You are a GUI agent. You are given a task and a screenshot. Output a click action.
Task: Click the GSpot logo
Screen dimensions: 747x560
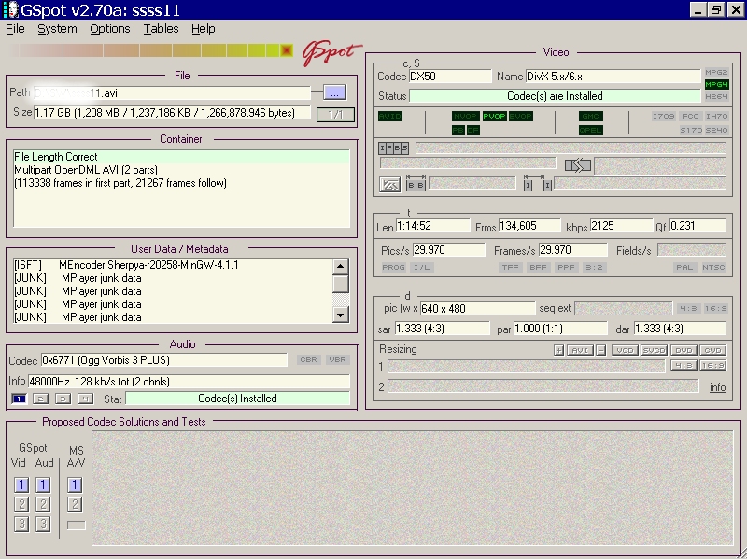pos(331,53)
